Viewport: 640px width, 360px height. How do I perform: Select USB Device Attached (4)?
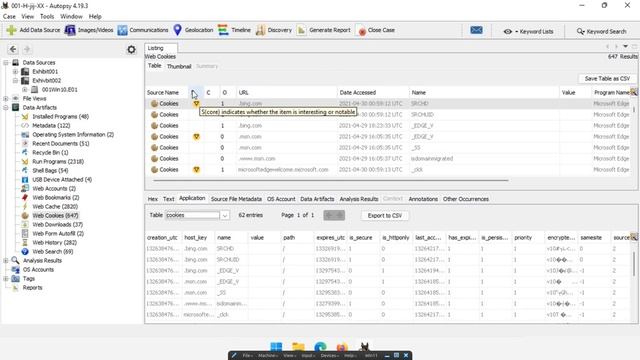pos(62,180)
